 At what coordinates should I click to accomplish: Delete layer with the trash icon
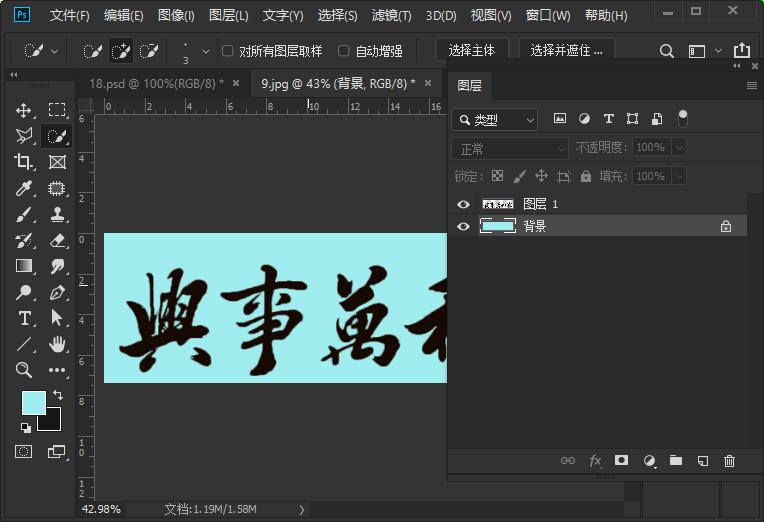(x=729, y=461)
